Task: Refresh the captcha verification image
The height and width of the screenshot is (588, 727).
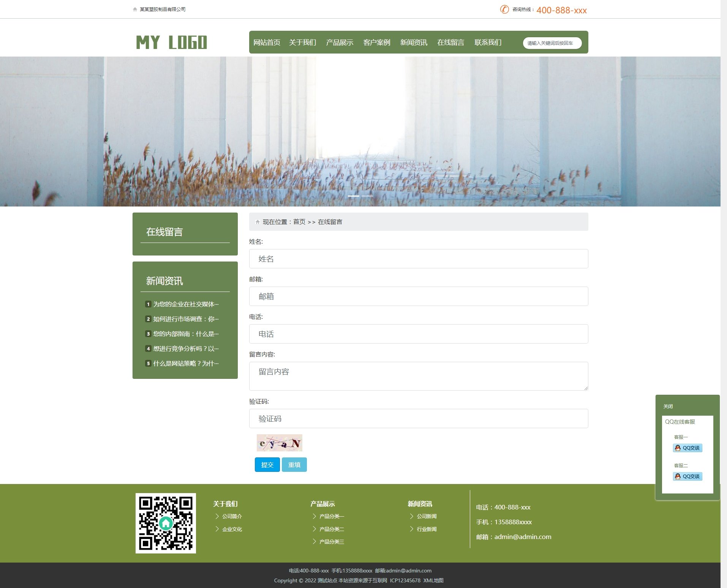Action: click(x=279, y=443)
